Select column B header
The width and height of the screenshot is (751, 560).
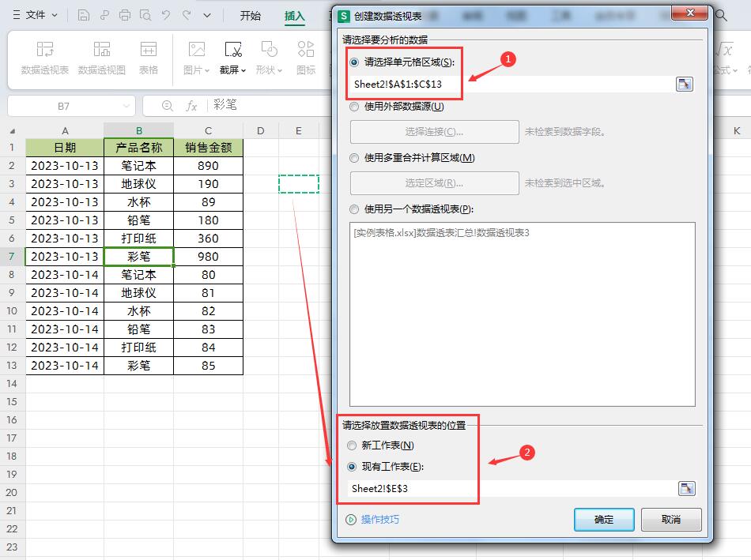[139, 130]
